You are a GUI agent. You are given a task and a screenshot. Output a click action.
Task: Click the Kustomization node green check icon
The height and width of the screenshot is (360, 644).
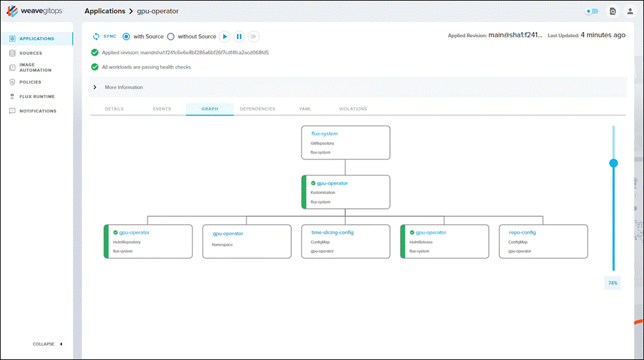313,183
